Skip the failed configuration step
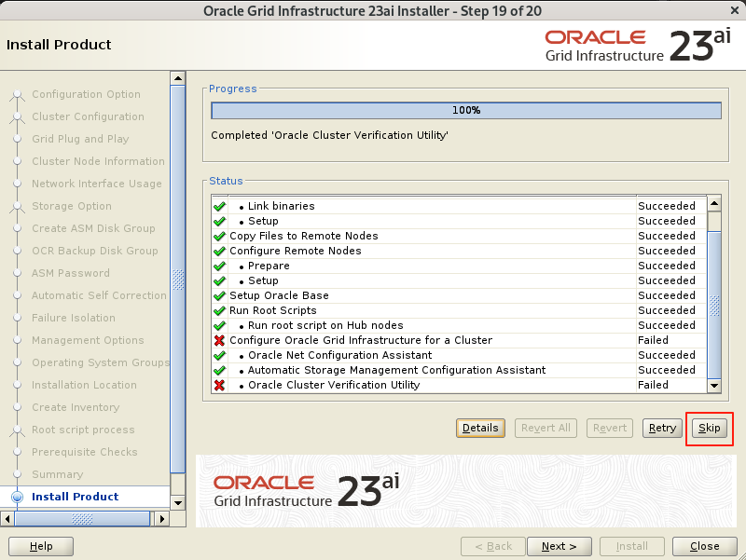Screen dimensions: 746x560 [709, 428]
